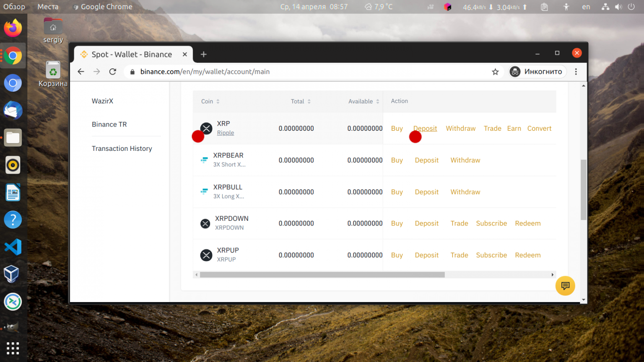Viewport: 644px width, 362px height.
Task: Click Trade in the XRPDOWN row
Action: [460, 223]
